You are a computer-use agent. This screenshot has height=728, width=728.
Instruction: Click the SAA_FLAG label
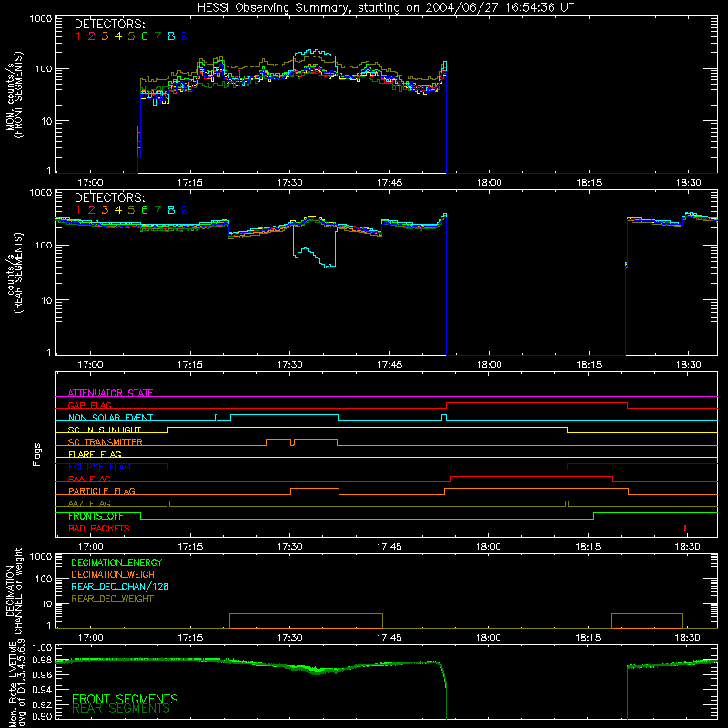pyautogui.click(x=89, y=479)
